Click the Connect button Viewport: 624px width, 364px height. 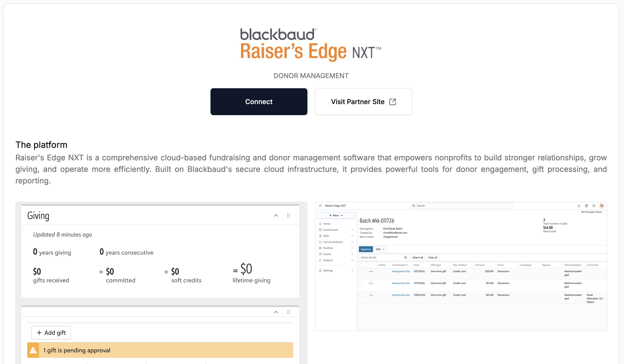pyautogui.click(x=259, y=102)
